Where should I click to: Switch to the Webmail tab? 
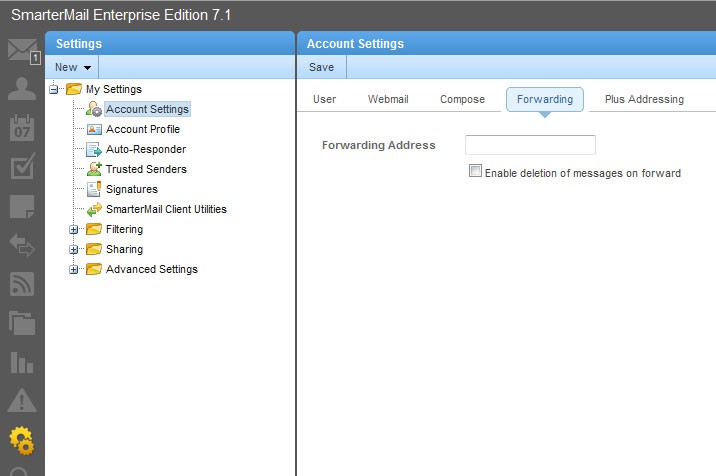point(387,99)
